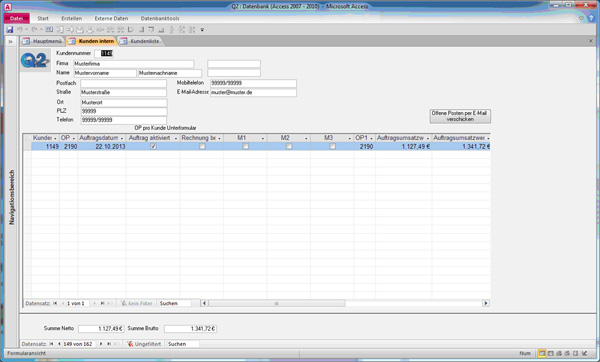Go to next record in subform navigator
The height and width of the screenshot is (362, 600).
click(95, 303)
